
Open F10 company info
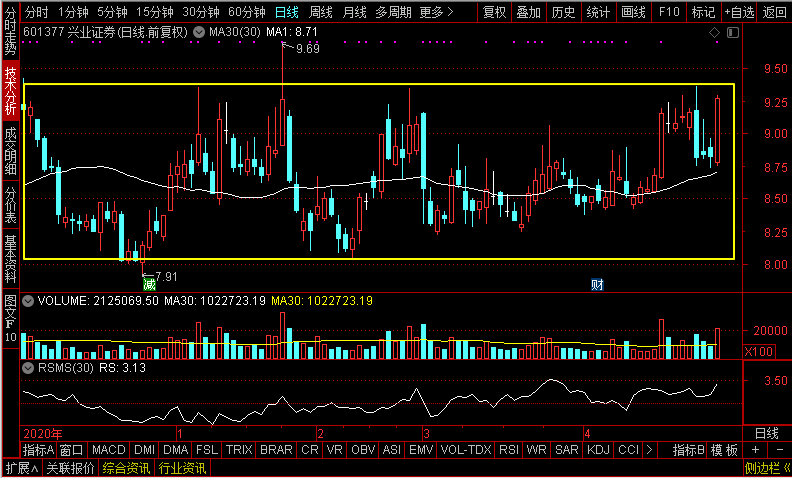[669, 12]
